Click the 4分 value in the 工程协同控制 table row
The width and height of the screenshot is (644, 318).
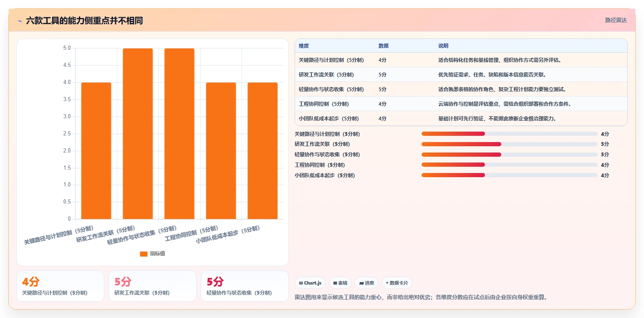click(x=382, y=104)
